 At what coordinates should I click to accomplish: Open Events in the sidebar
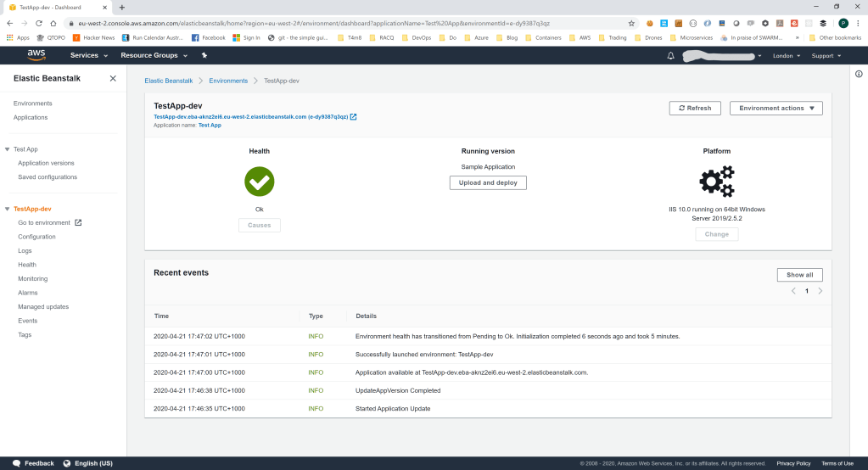[28, 321]
